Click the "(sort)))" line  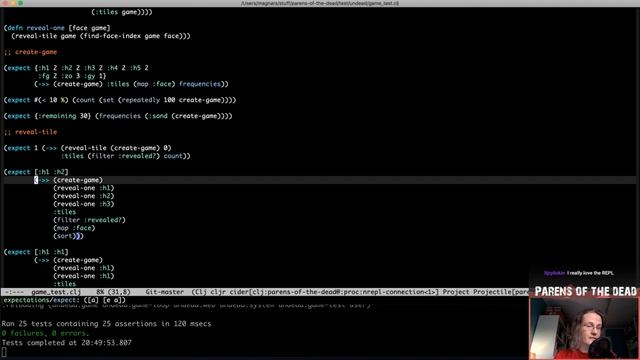click(68, 236)
